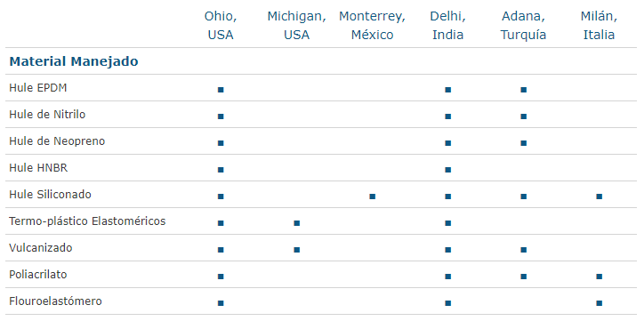This screenshot has height=321, width=644.
Task: Click the Termo-plástico Elastoméricos row label
Action: point(87,221)
